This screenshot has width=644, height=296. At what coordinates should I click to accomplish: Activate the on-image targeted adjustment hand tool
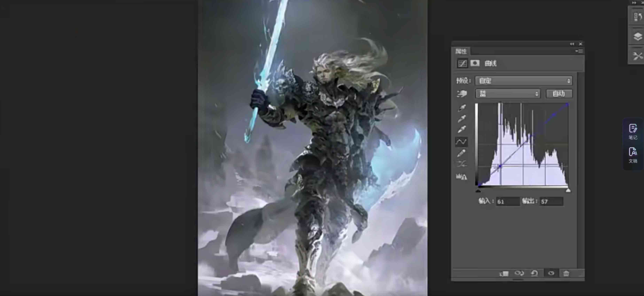462,94
